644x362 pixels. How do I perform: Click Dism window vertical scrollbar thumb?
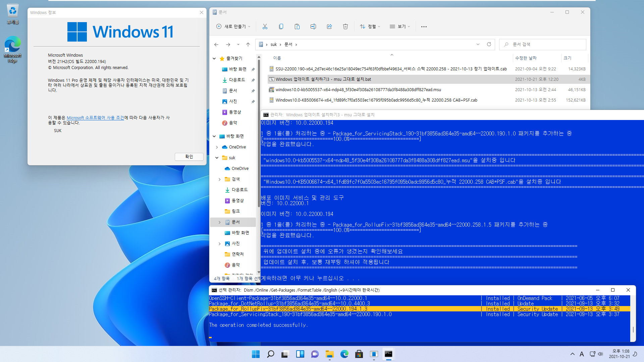[633, 329]
